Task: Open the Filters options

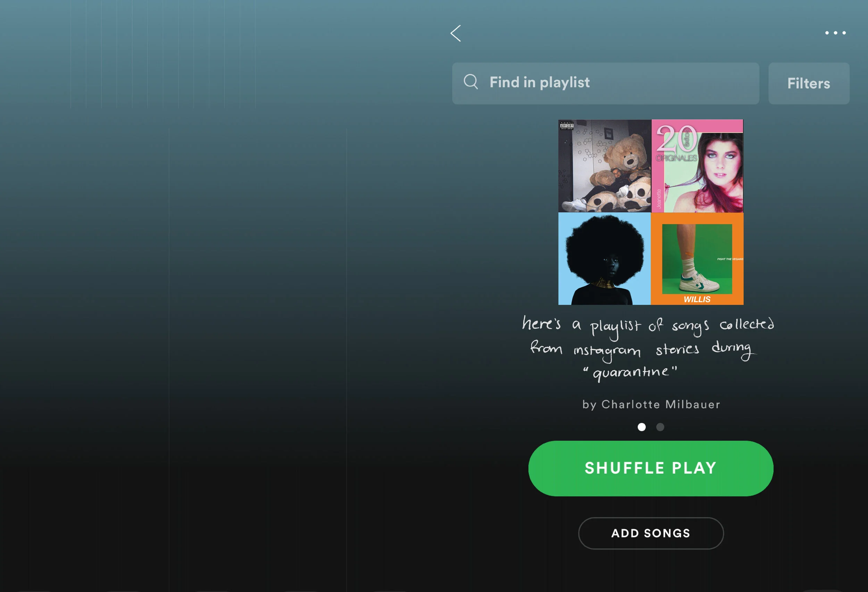Action: 809,83
